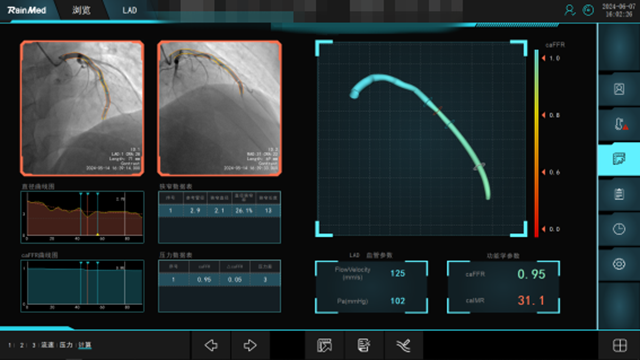The image size is (640, 360).
Task: Switch to the 浏览 tab
Action: (81, 10)
